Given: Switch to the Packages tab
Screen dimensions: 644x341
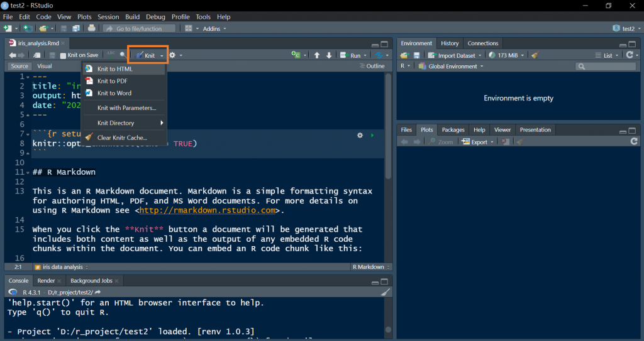Looking at the screenshot, I should point(453,129).
